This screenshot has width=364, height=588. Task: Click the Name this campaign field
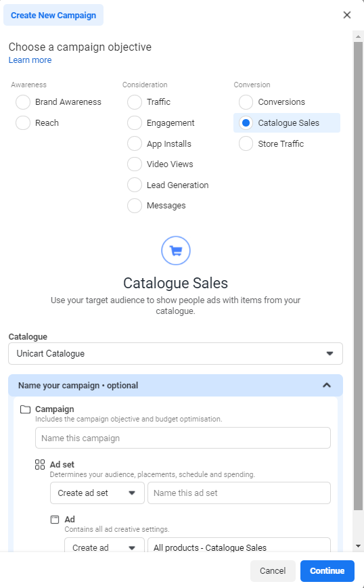coord(183,438)
